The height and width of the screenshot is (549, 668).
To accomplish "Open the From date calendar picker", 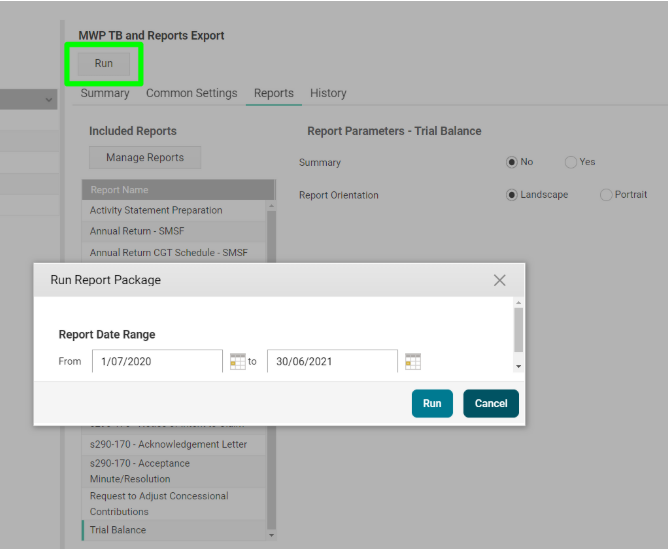I will 237,361.
